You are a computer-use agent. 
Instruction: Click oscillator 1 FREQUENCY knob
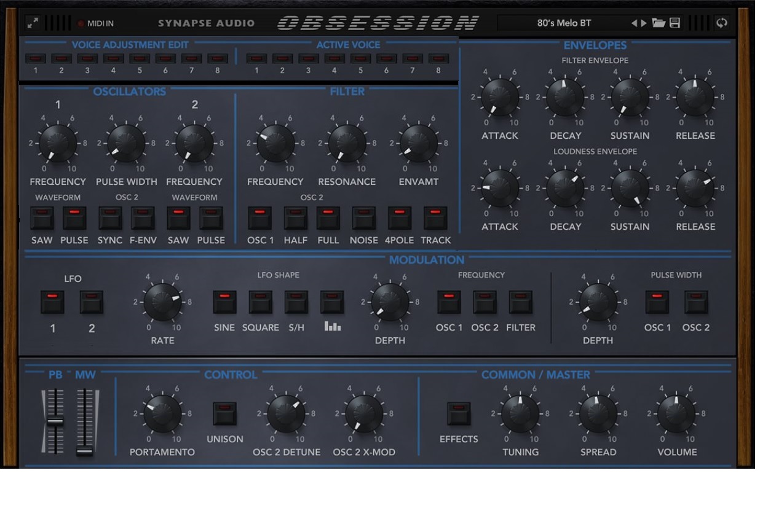coord(58,143)
